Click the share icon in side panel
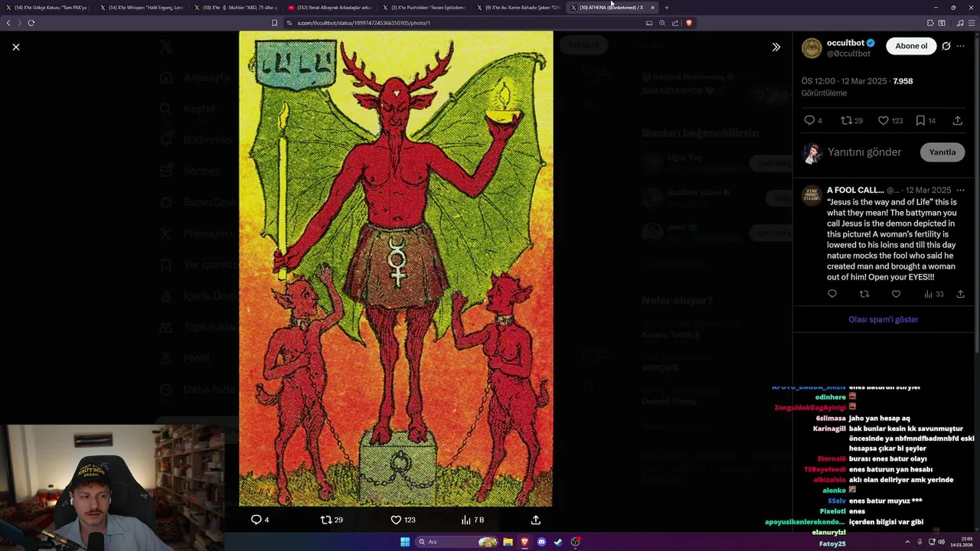The width and height of the screenshot is (980, 551). coord(957,120)
